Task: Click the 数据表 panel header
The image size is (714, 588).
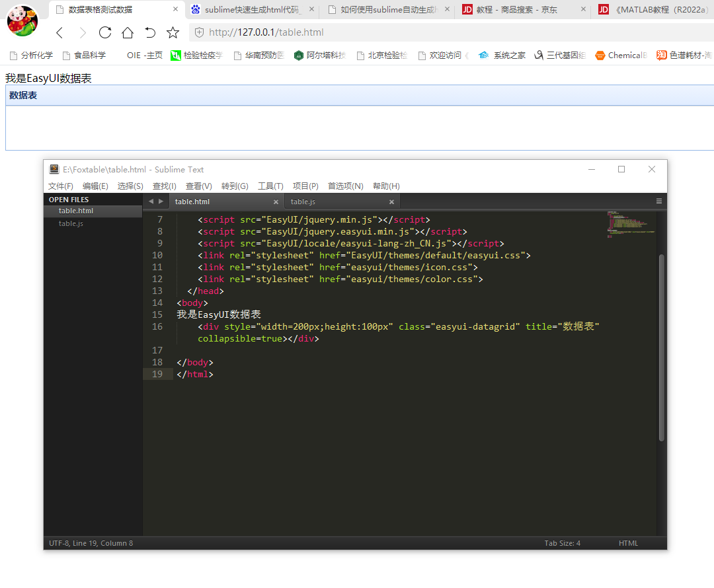Action: pyautogui.click(x=360, y=95)
